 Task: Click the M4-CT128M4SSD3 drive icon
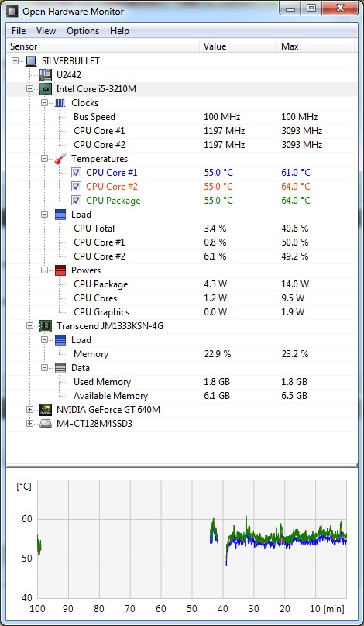tap(46, 424)
